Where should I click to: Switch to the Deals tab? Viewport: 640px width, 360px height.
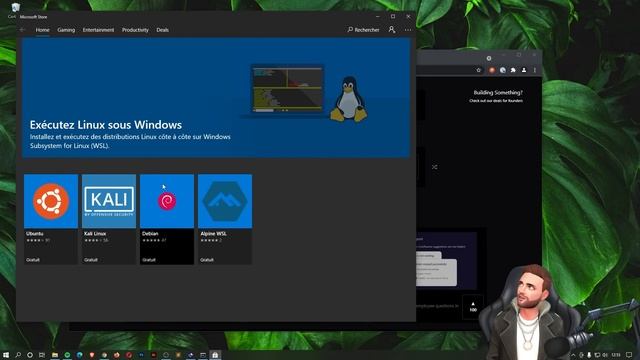point(162,30)
